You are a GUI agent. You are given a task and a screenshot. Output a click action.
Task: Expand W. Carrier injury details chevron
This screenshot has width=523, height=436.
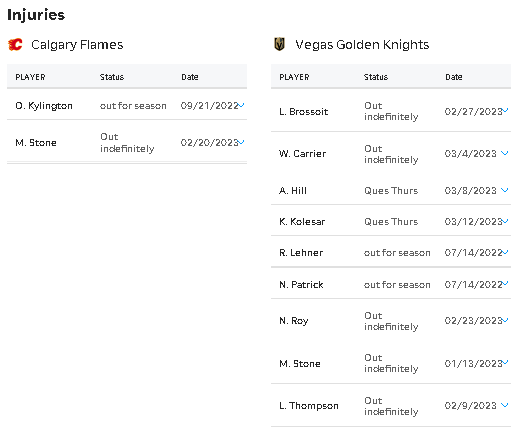[x=505, y=153]
